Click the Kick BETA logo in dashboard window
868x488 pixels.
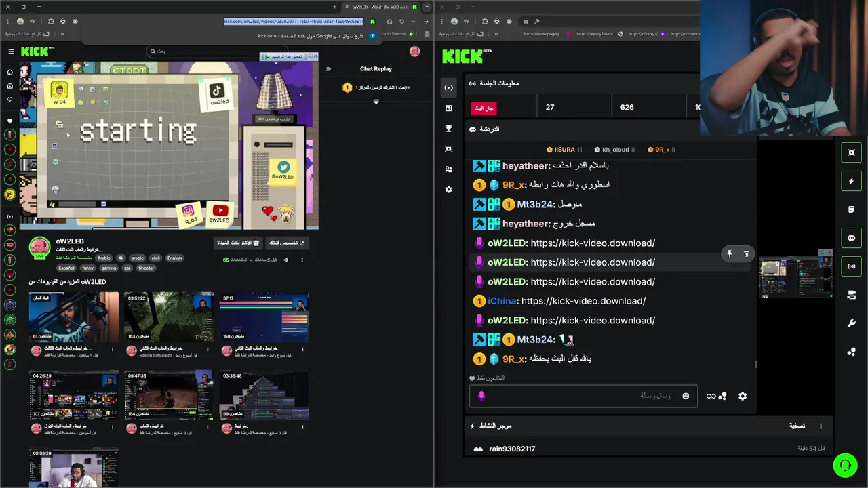pyautogui.click(x=467, y=56)
